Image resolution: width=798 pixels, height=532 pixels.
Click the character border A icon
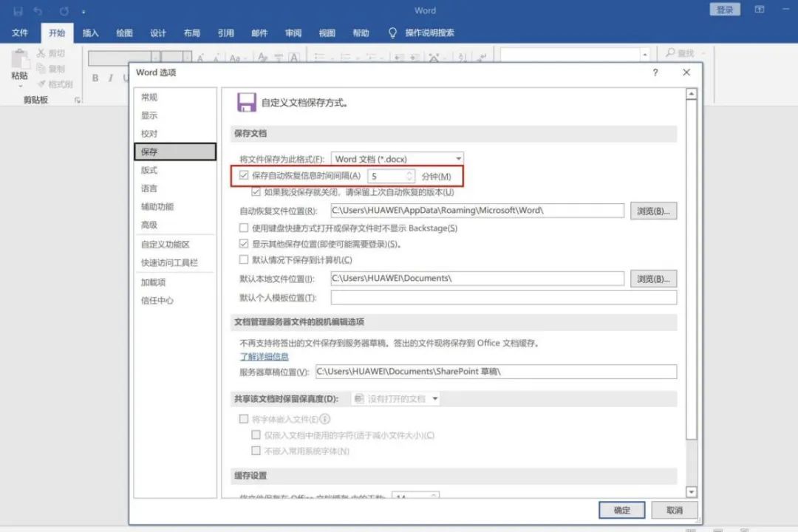(294, 58)
